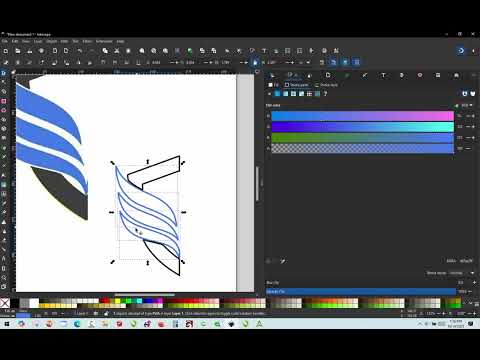Toggle lock width and height ratio
Viewport: 480px width, 360px height.
tap(255, 62)
